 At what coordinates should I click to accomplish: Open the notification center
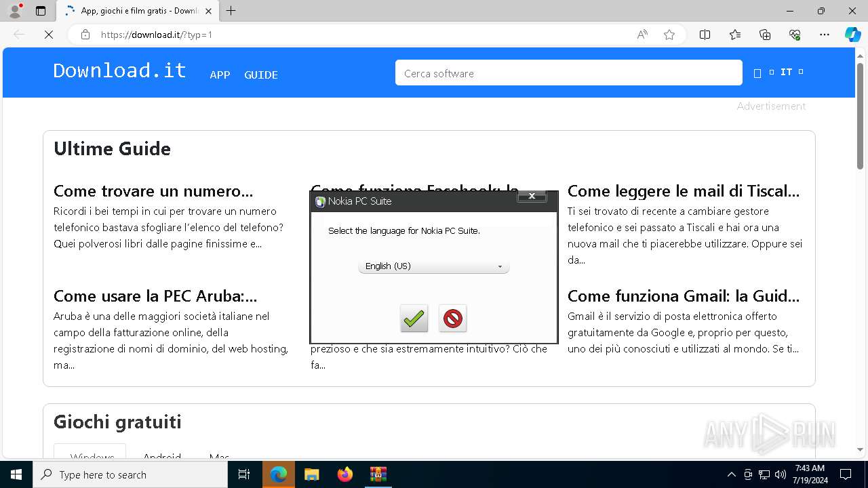point(846,474)
